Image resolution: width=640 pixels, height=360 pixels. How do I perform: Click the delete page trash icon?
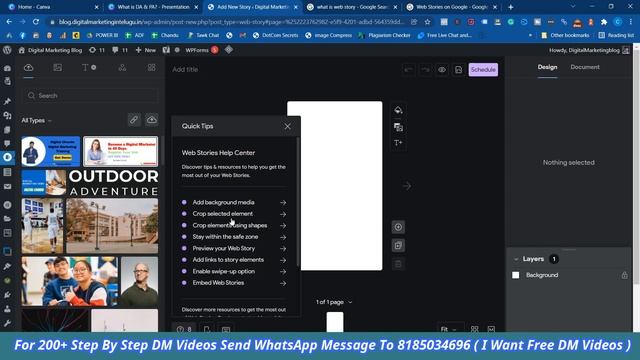(398, 264)
